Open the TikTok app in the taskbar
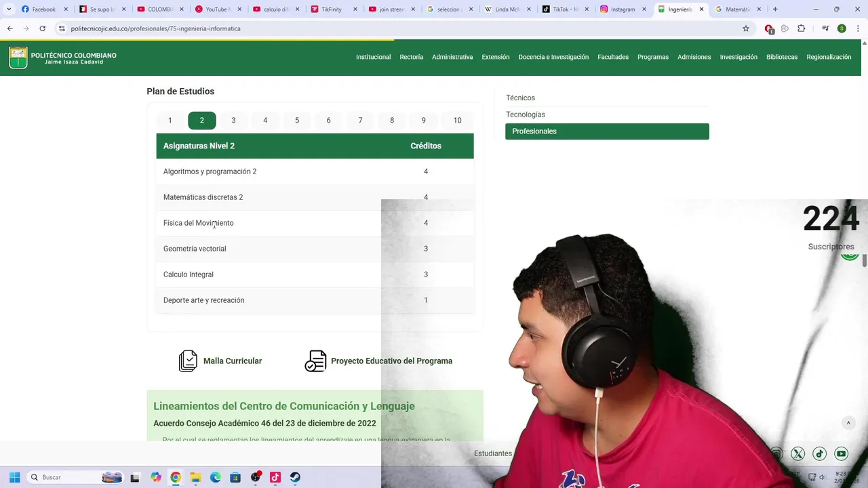 (x=275, y=477)
